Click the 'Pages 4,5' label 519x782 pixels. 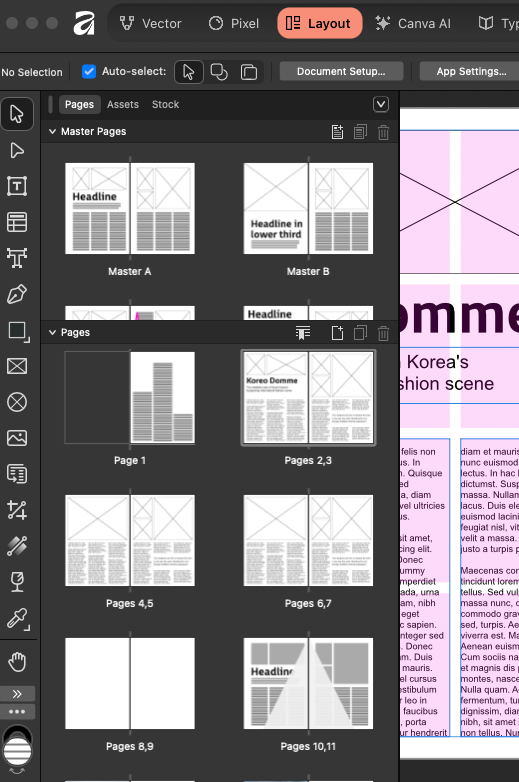130,603
